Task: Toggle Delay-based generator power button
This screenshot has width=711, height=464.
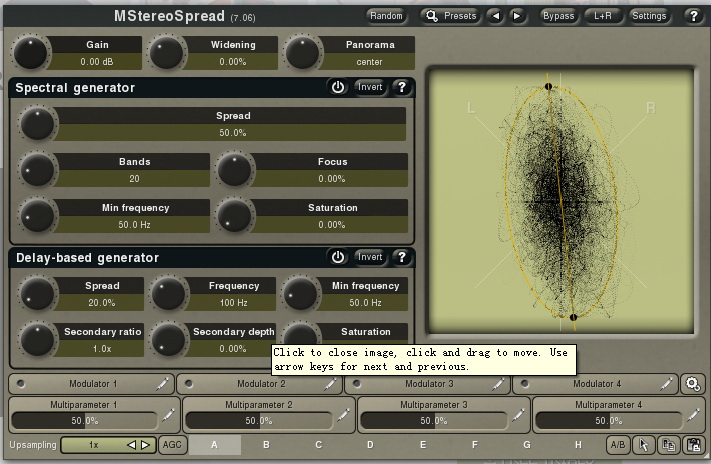Action: coord(337,257)
